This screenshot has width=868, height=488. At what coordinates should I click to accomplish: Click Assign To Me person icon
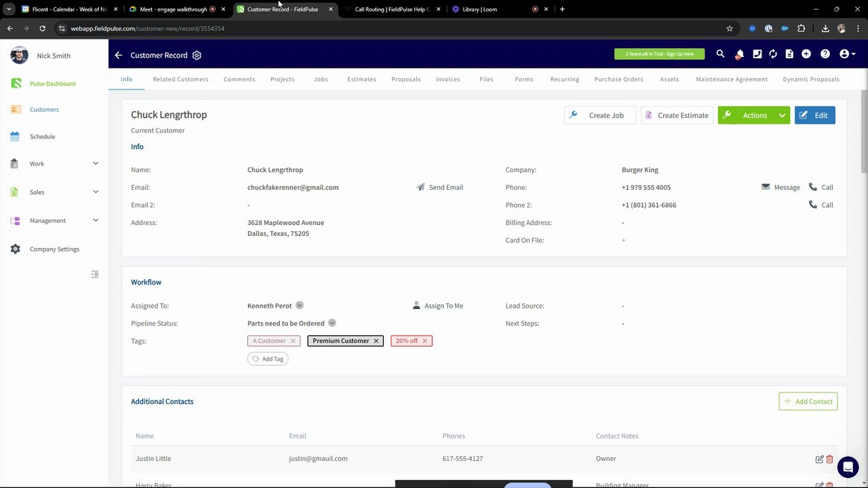click(416, 306)
